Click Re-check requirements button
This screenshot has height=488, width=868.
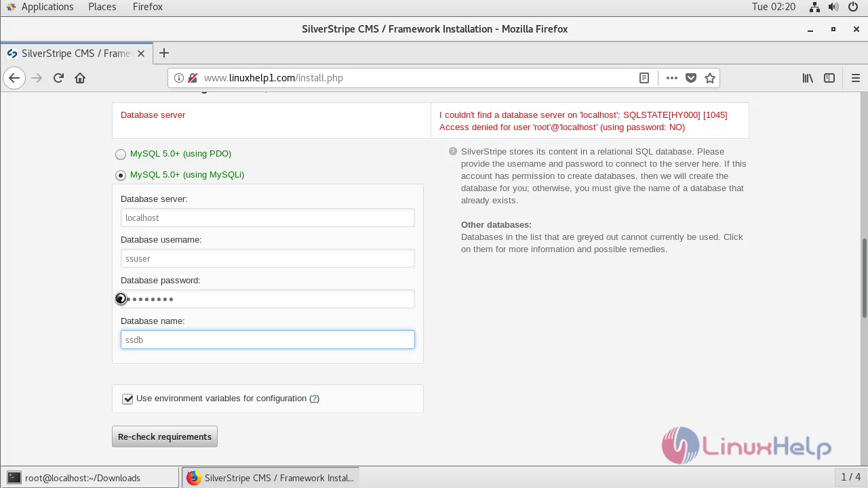click(x=165, y=436)
